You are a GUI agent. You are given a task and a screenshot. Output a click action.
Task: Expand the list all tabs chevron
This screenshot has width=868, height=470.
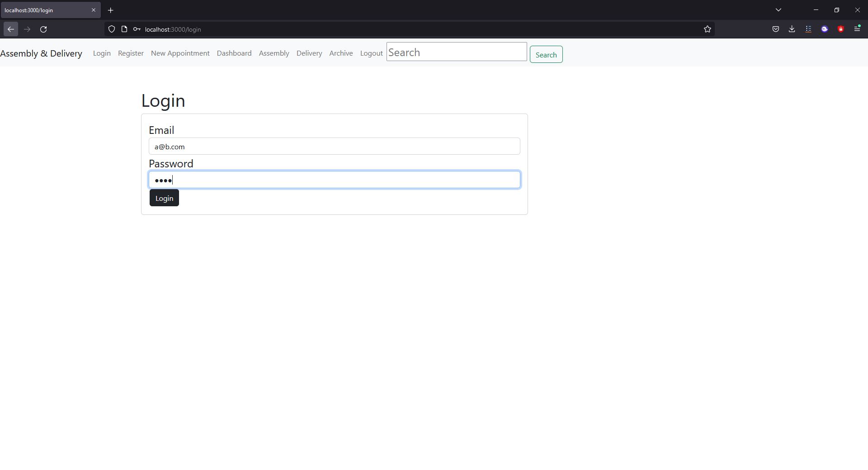(778, 10)
